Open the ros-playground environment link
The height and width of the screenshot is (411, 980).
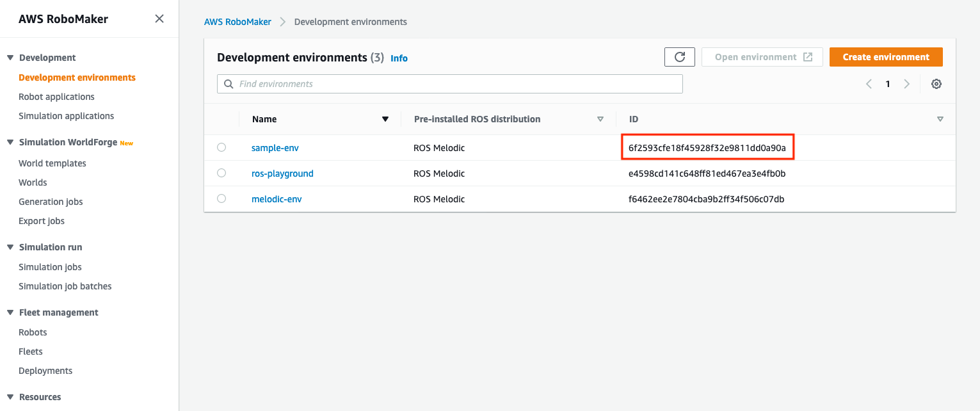coord(282,173)
